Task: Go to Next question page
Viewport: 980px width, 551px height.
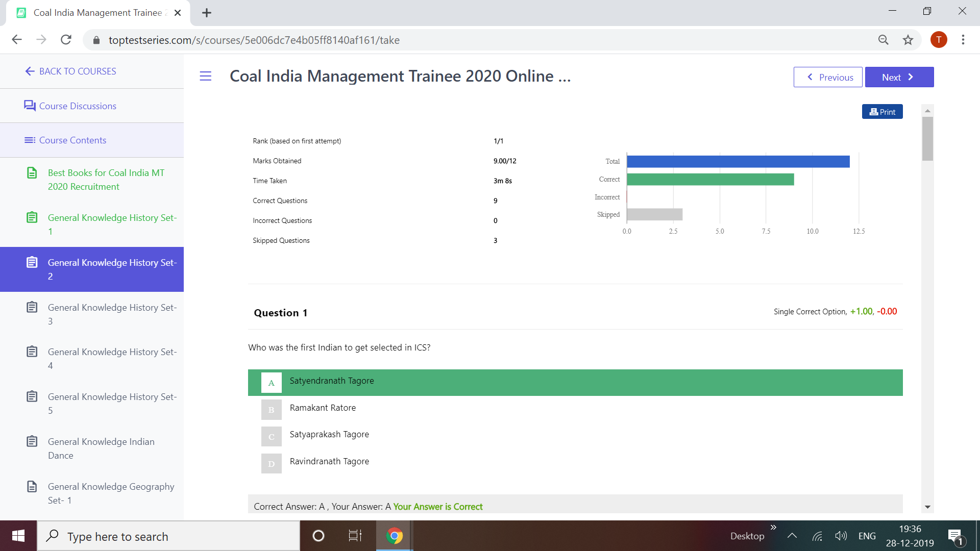Action: 899,77
